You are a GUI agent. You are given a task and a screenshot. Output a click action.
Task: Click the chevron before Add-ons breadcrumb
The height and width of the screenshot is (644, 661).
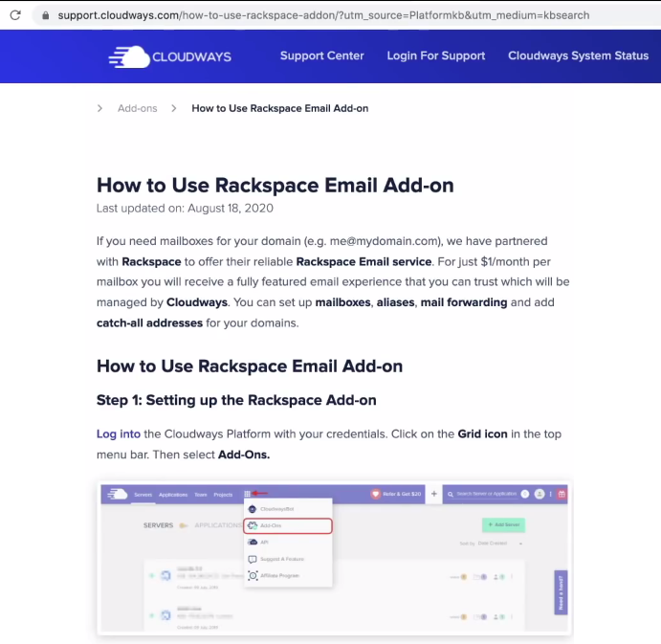click(99, 108)
